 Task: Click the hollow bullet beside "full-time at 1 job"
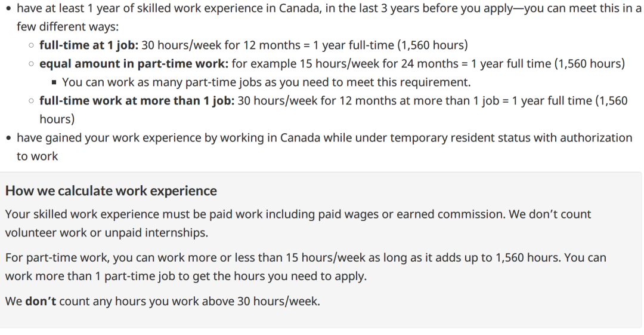click(31, 45)
